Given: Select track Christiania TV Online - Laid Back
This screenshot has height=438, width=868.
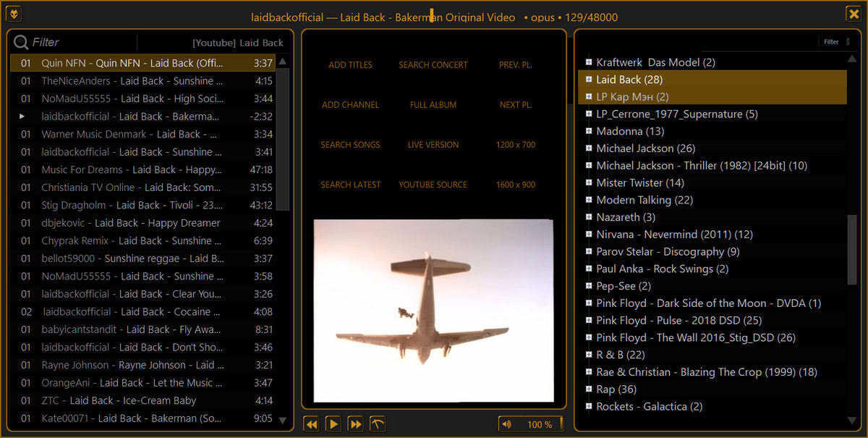Looking at the screenshot, I should (x=143, y=188).
